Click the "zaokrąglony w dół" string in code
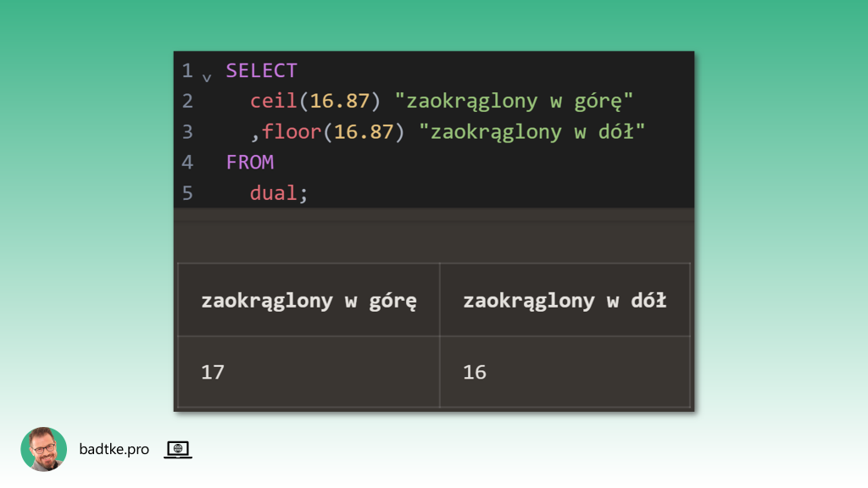The height and width of the screenshot is (488, 868). pyautogui.click(x=532, y=131)
